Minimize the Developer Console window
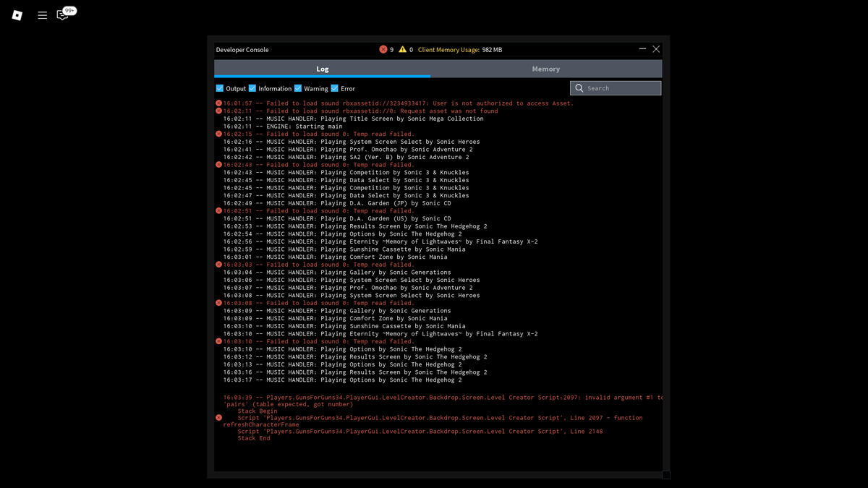868x488 pixels. [x=642, y=49]
